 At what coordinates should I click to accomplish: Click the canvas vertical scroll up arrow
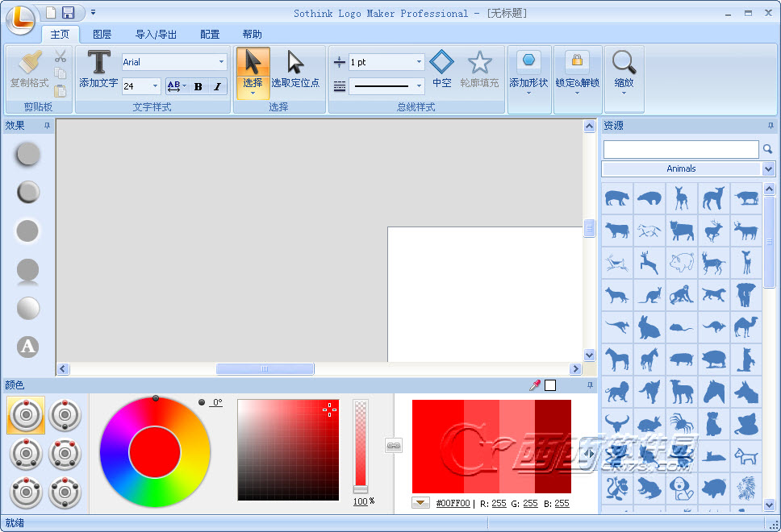589,127
